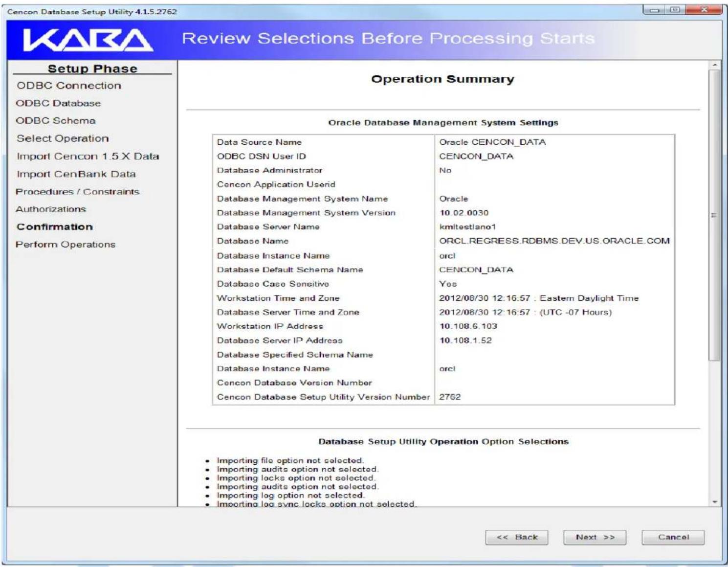The height and width of the screenshot is (567, 728).
Task: Click version value '10.02.0030'
Action: tap(463, 213)
